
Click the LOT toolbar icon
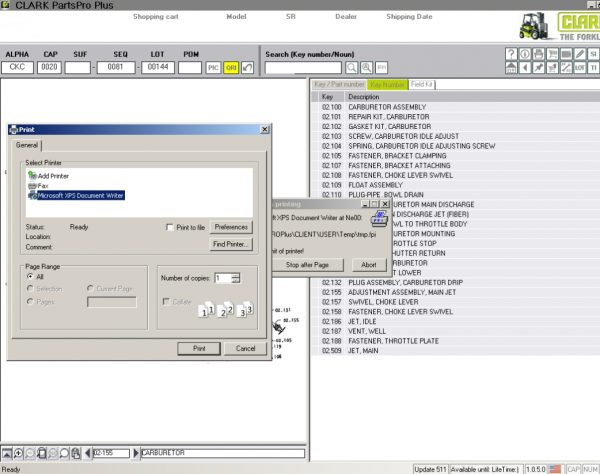point(580,68)
